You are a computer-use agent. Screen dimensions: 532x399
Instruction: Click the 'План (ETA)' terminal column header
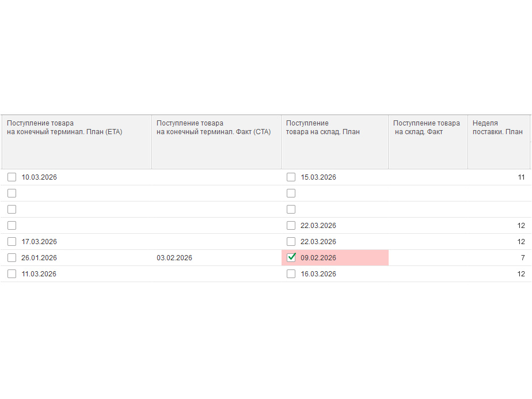(x=77, y=142)
